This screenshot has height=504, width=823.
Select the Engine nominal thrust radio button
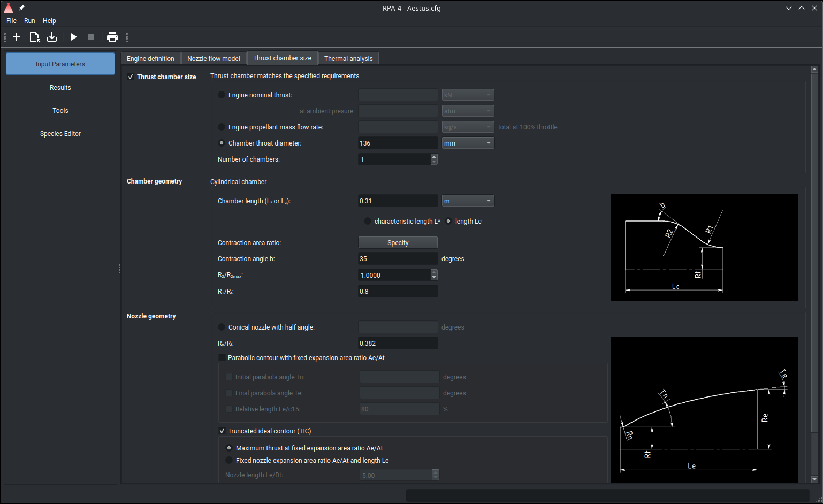(x=222, y=95)
